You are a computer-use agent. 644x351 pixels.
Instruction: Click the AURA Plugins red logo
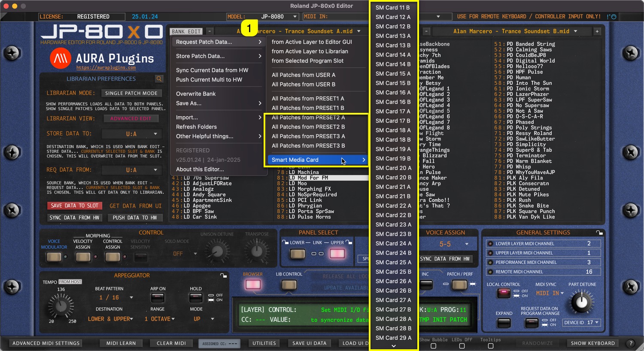point(61,59)
